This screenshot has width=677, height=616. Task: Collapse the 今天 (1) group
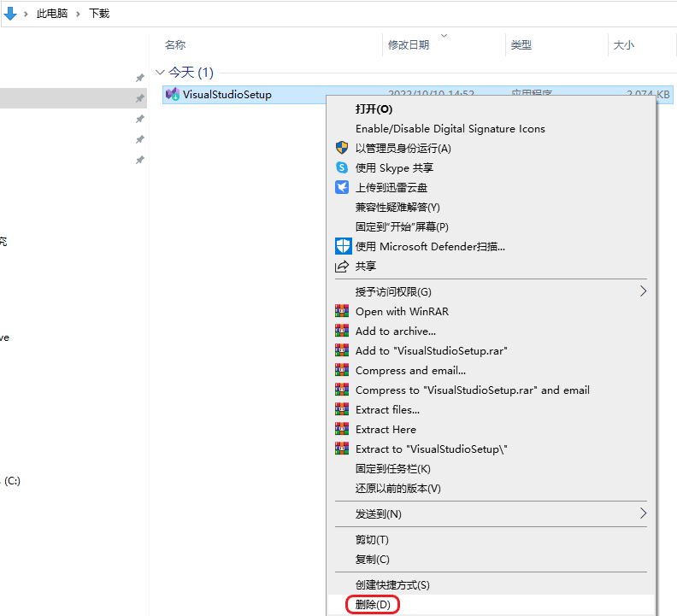coord(160,72)
